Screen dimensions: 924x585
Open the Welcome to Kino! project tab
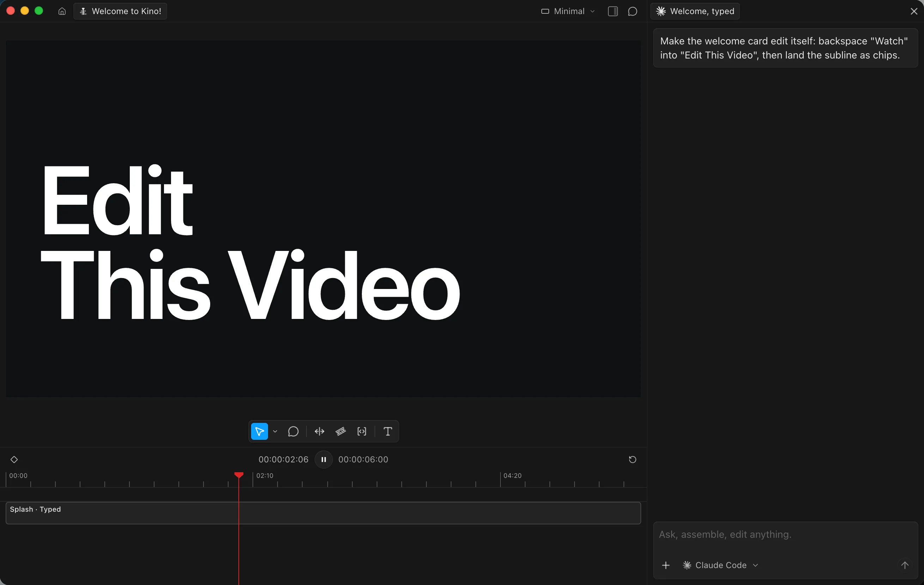pyautogui.click(x=120, y=11)
